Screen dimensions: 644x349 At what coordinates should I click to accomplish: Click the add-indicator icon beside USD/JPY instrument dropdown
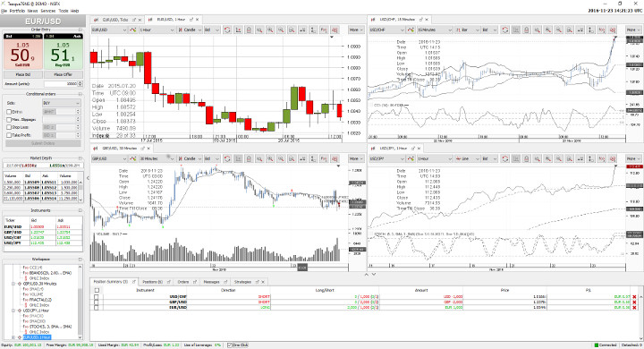pyautogui.click(x=411, y=158)
